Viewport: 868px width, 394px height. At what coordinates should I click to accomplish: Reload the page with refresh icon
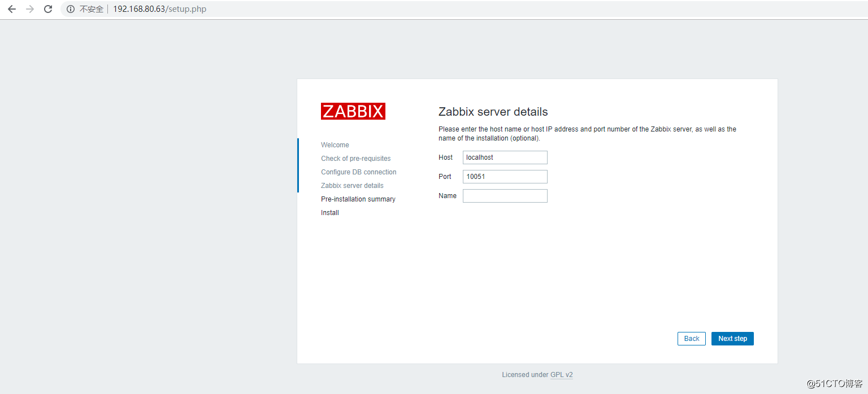tap(48, 9)
